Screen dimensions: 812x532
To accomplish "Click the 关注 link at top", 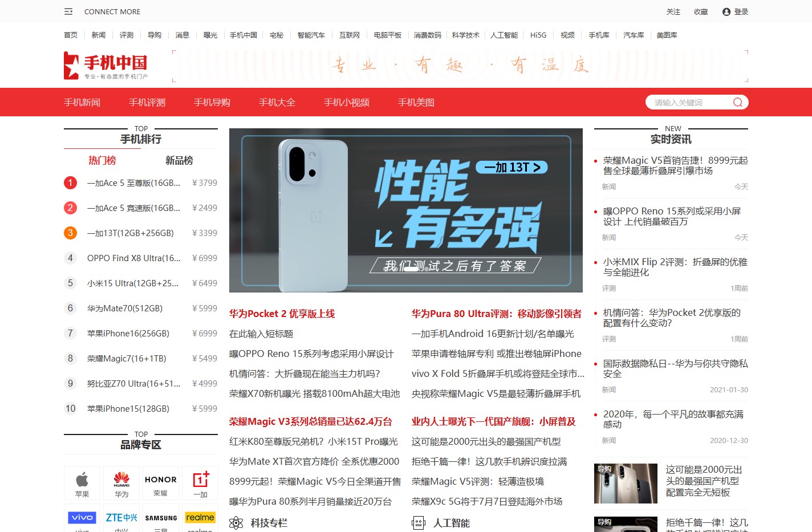I will [673, 11].
